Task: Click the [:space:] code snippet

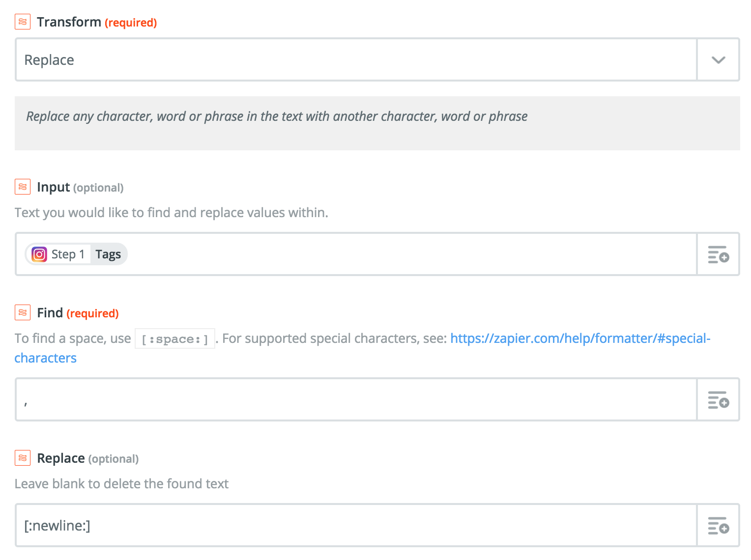Action: coord(175,339)
